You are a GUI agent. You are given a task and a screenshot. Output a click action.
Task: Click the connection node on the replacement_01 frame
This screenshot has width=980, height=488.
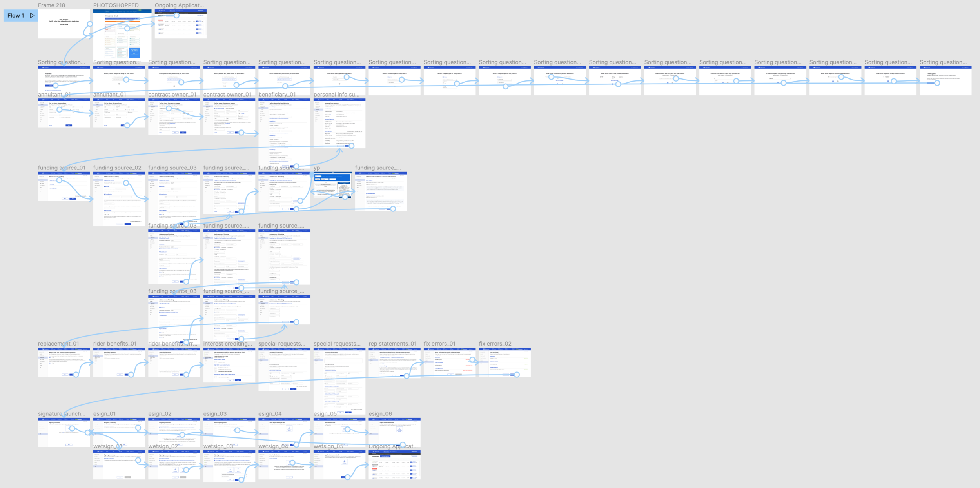[x=76, y=375]
